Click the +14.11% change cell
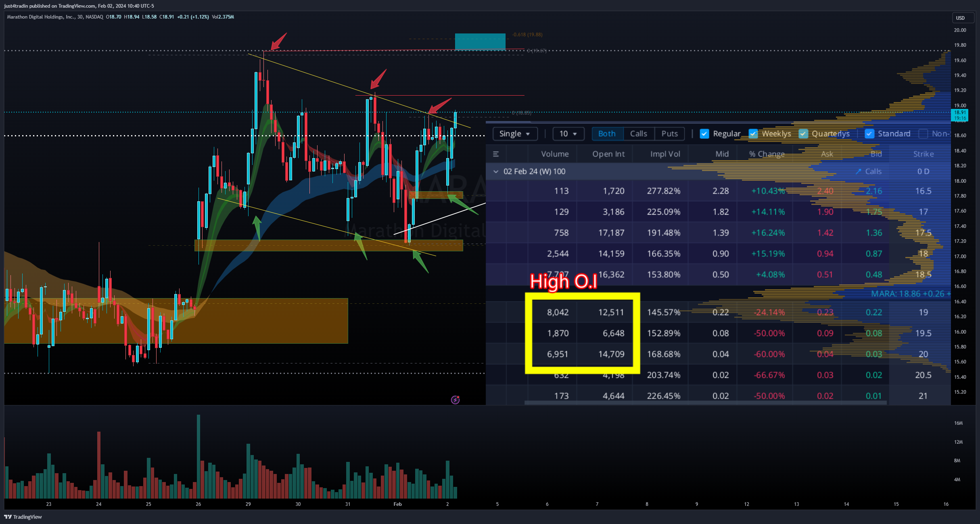Screen dimensions: 980x524 768,212
